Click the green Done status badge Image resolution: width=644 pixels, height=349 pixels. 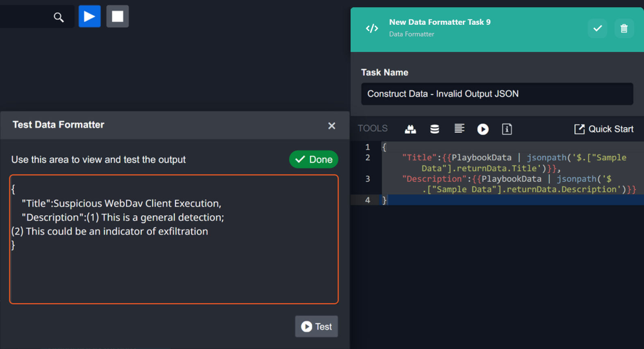(x=313, y=159)
